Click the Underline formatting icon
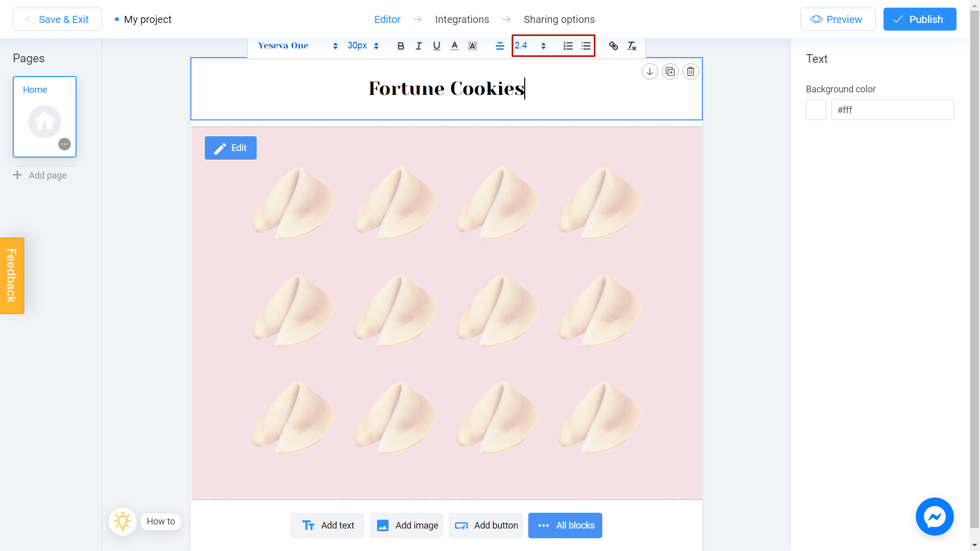This screenshot has width=980, height=551. [436, 46]
